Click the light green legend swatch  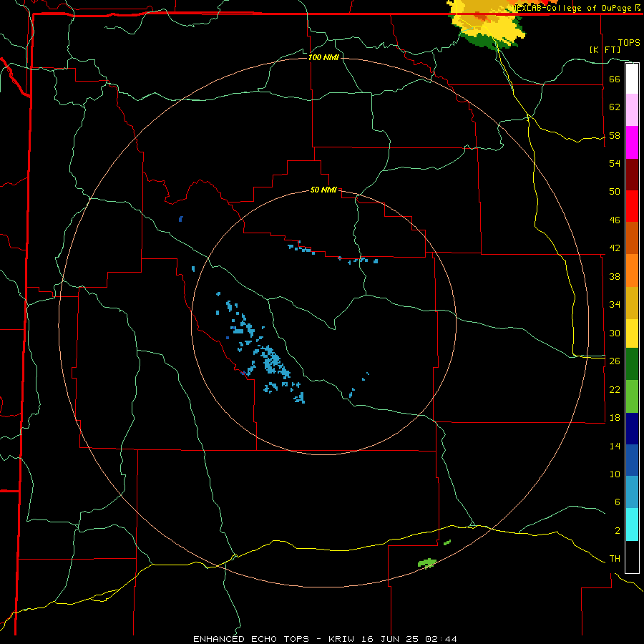pyautogui.click(x=632, y=396)
